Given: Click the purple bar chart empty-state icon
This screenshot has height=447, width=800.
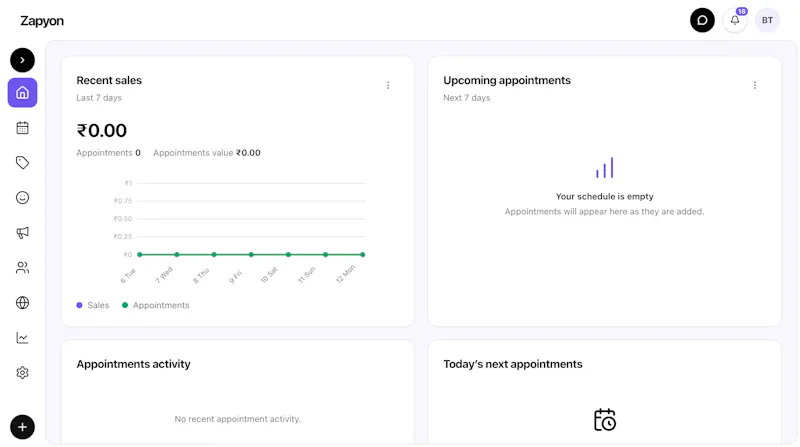Looking at the screenshot, I should tap(605, 167).
